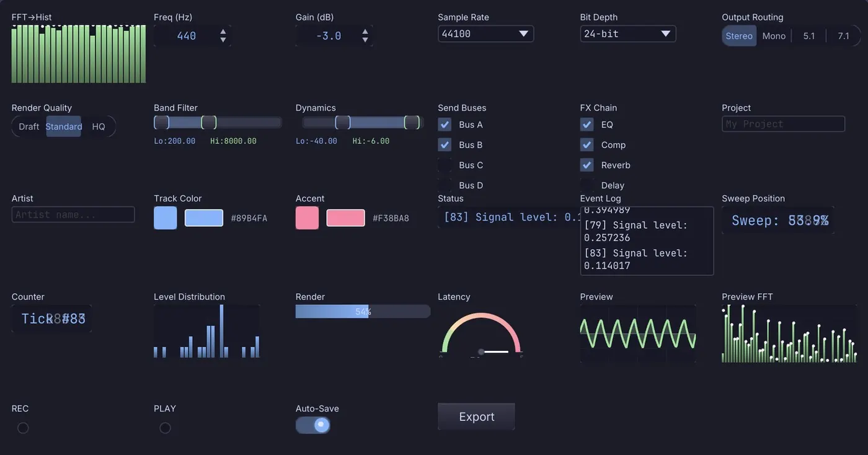Select Stereo output routing
The width and height of the screenshot is (868, 455).
pyautogui.click(x=739, y=36)
